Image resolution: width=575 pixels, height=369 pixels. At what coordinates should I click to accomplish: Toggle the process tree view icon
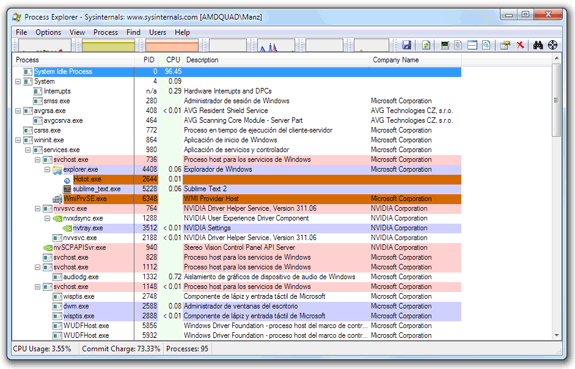pos(458,45)
